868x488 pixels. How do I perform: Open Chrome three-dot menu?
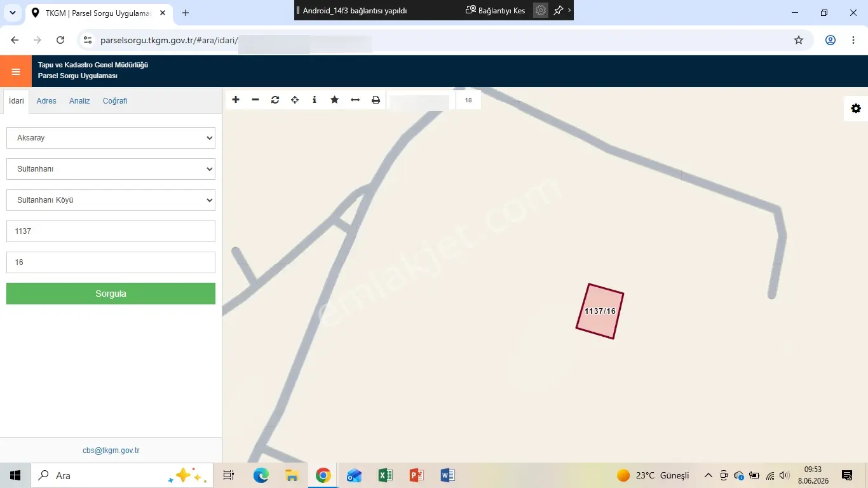click(853, 40)
